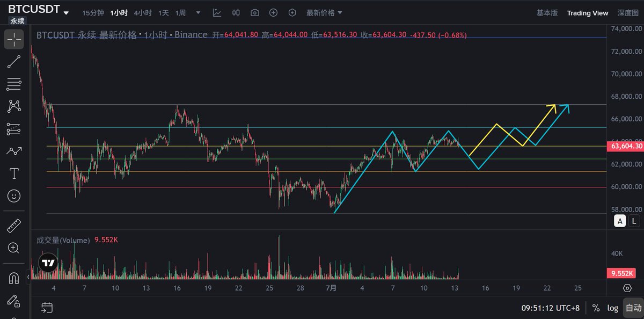Toggle magnet snapping mode

tap(14, 278)
